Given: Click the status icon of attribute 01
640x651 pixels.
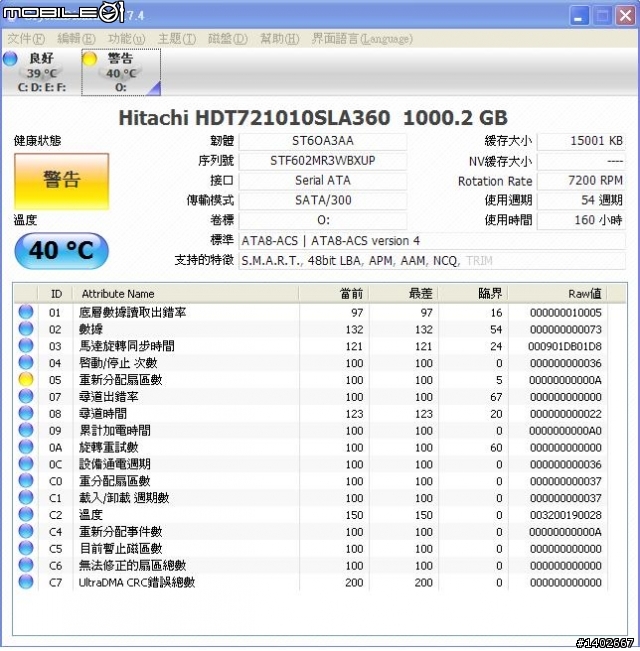Looking at the screenshot, I should pos(26,312).
